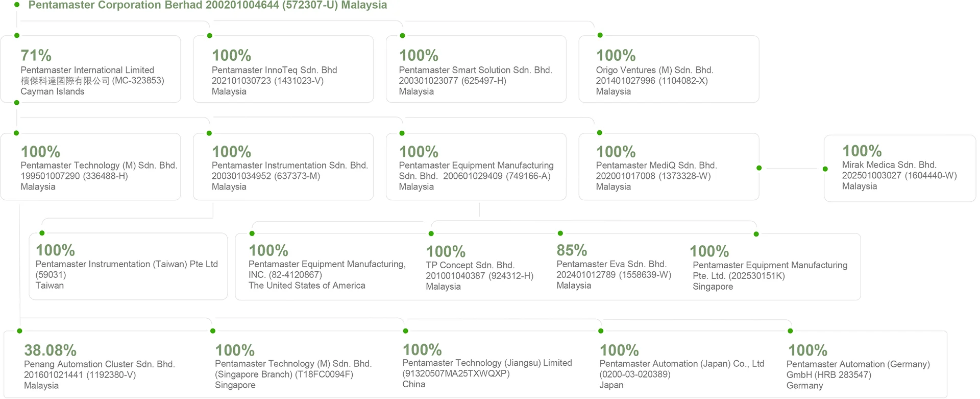Open the Pentamaster InnoTeq Sdn. Bhd card
The image size is (980, 399).
coord(283,69)
